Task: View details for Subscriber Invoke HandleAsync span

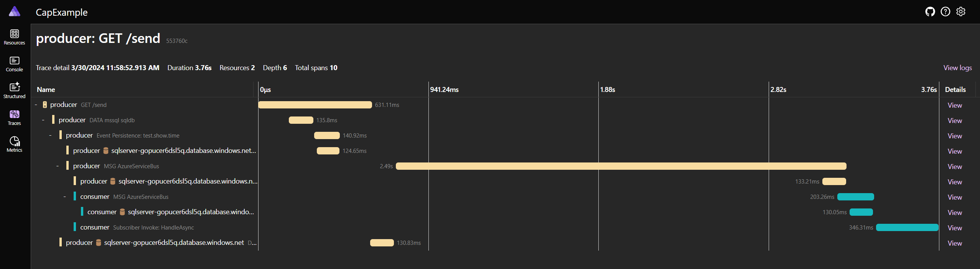Action: click(x=954, y=228)
